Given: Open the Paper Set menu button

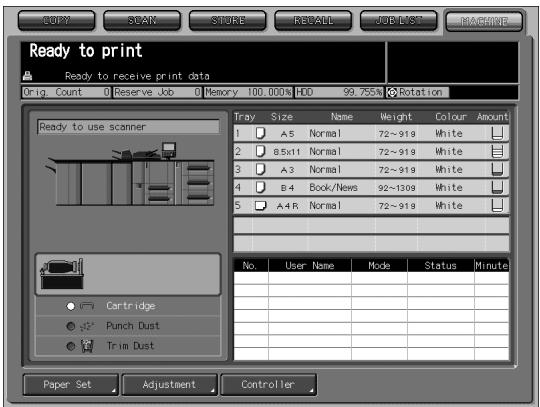Looking at the screenshot, I should point(71,385).
